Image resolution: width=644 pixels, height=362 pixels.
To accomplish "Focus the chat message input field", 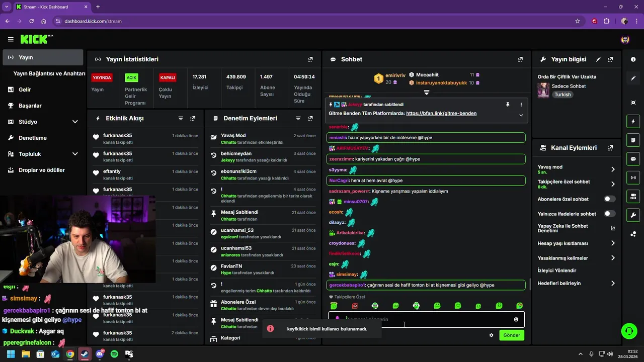I will [426, 319].
